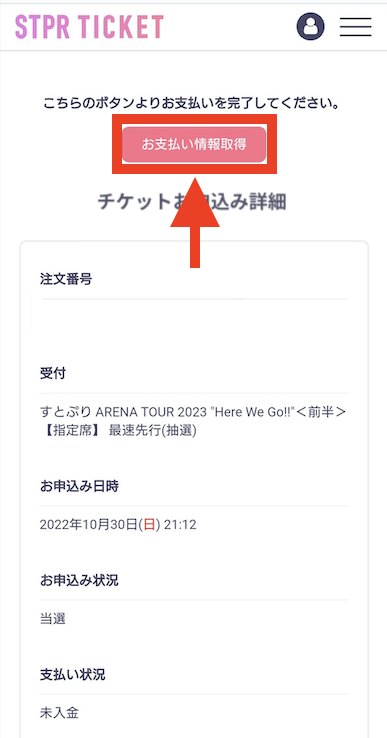The width and height of the screenshot is (387, 738).
Task: Click the お申込み日時 label
Action: tap(79, 486)
